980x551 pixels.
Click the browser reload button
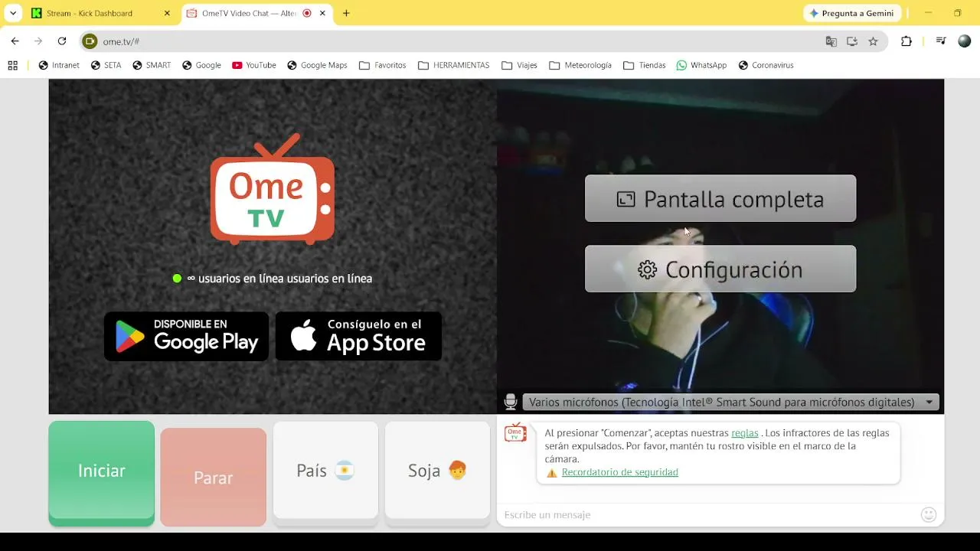[62, 41]
